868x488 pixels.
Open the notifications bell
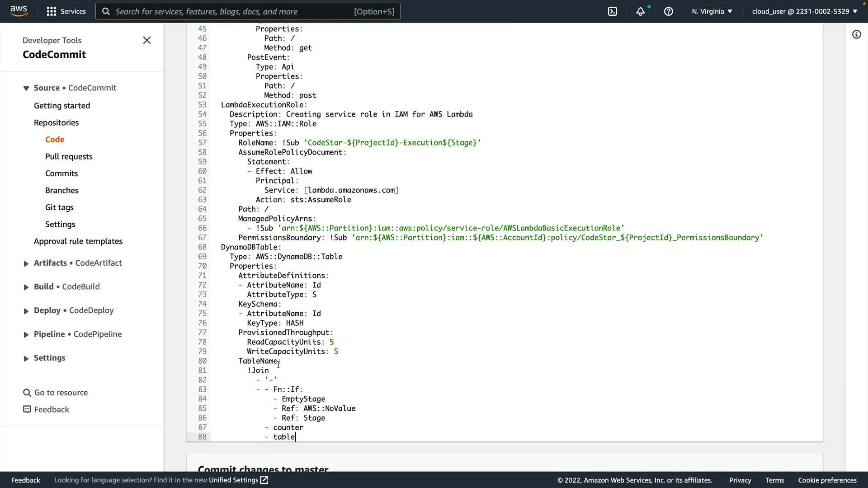click(640, 11)
